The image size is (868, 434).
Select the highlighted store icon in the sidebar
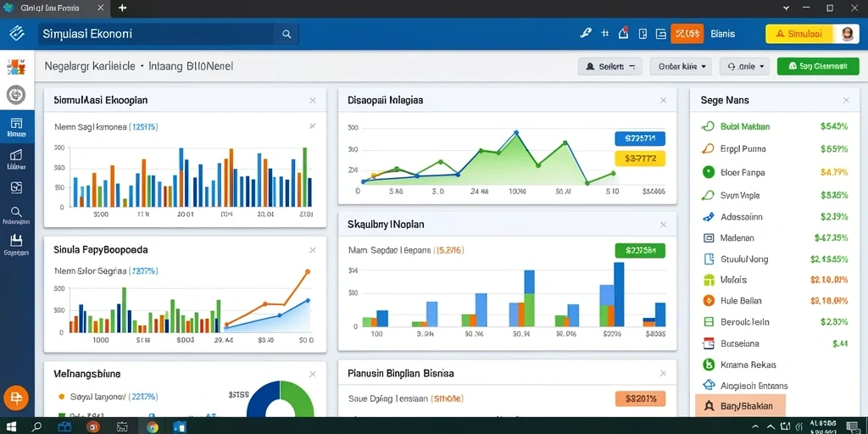(17, 127)
